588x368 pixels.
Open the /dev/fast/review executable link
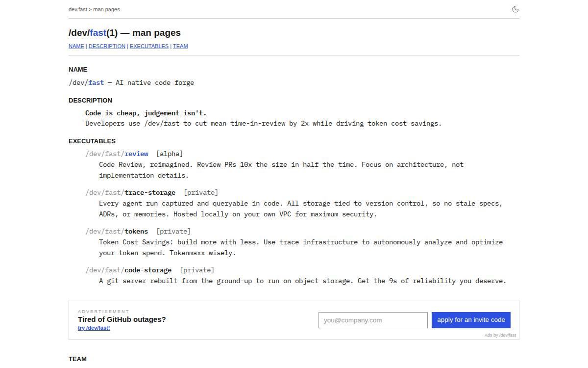(117, 154)
